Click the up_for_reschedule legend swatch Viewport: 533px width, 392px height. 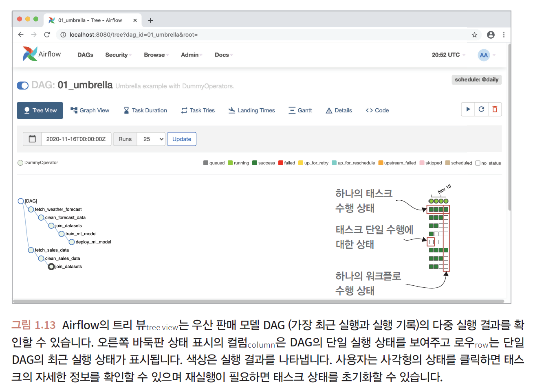(334, 163)
